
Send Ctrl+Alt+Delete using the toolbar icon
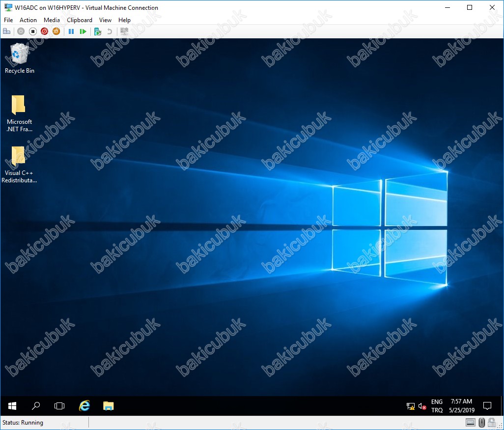[7, 31]
